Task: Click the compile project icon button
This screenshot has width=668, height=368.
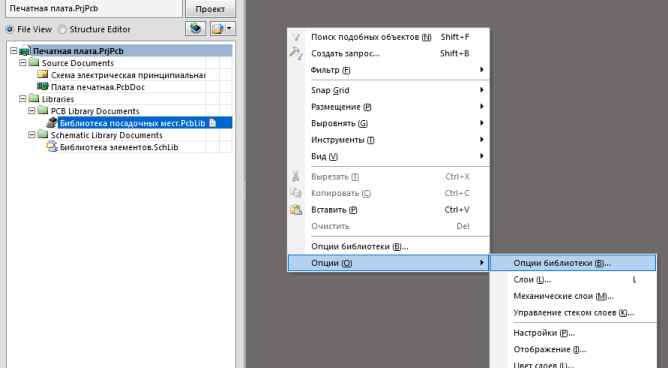Action: 196,29
